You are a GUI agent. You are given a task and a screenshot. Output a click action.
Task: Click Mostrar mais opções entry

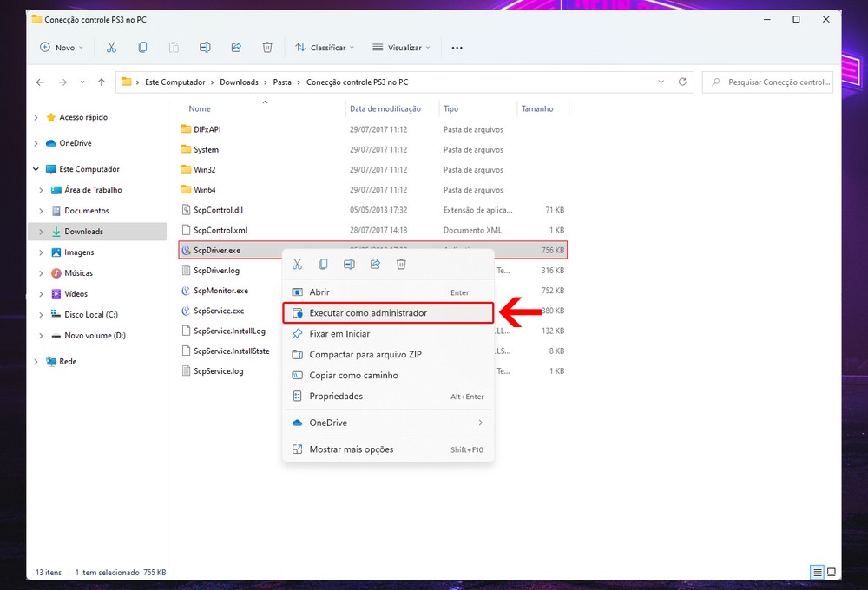[x=351, y=449]
